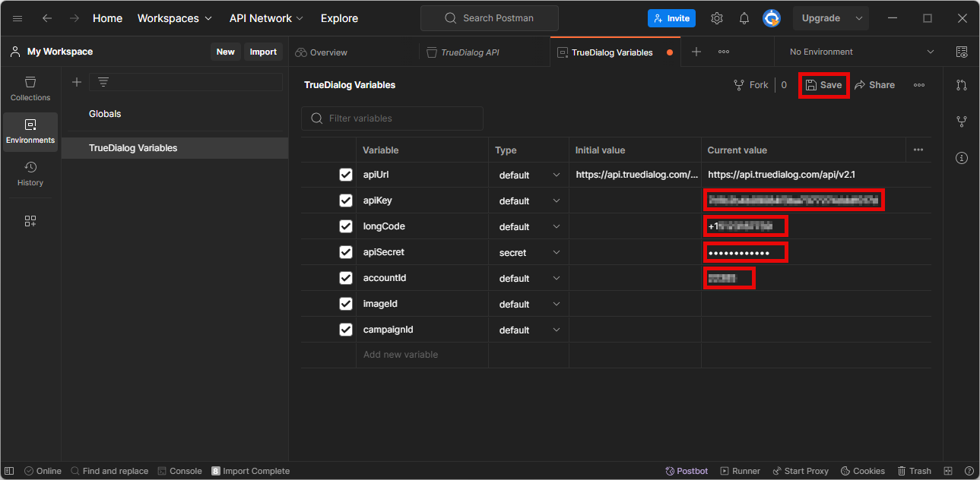Open the help icon in status bar
Screen dimensions: 980x480
969,471
